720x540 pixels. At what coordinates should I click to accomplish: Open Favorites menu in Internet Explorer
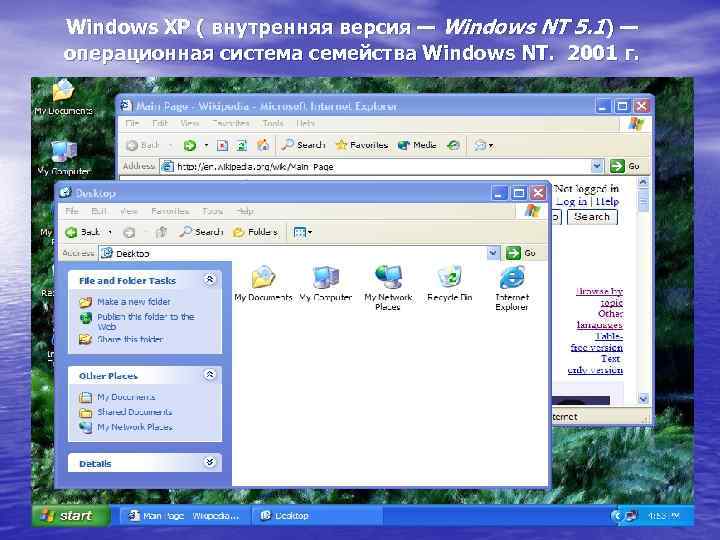(x=231, y=123)
